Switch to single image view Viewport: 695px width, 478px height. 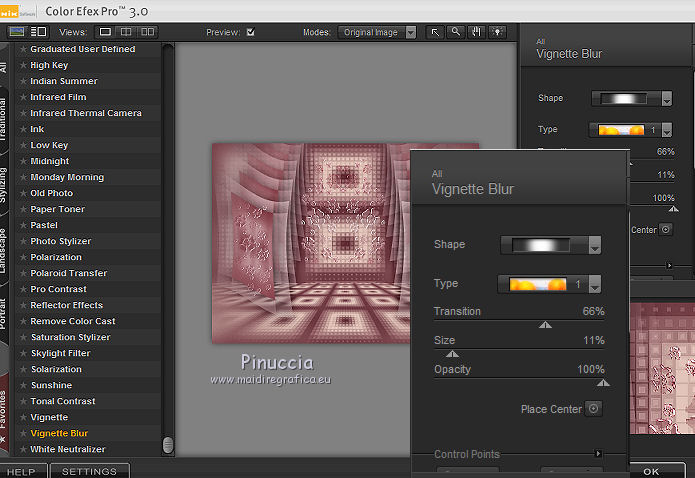[105, 32]
